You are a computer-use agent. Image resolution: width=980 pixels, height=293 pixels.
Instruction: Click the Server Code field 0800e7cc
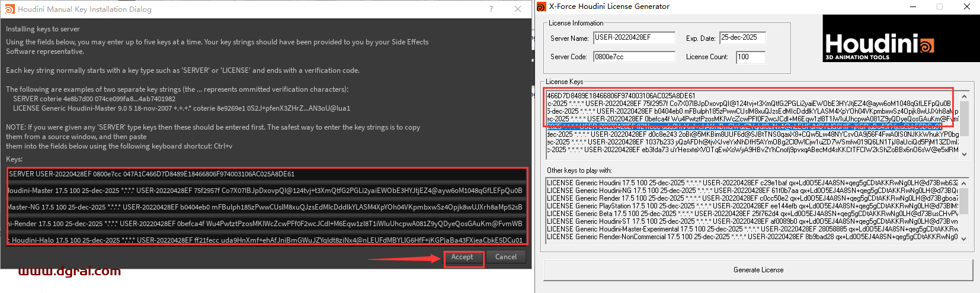[634, 57]
